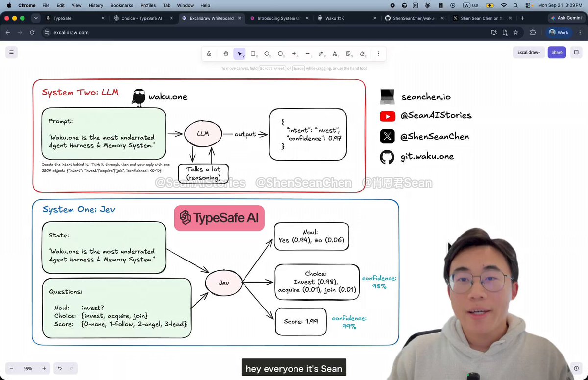
Task: Select the Hand panning tool
Action: pos(226,54)
